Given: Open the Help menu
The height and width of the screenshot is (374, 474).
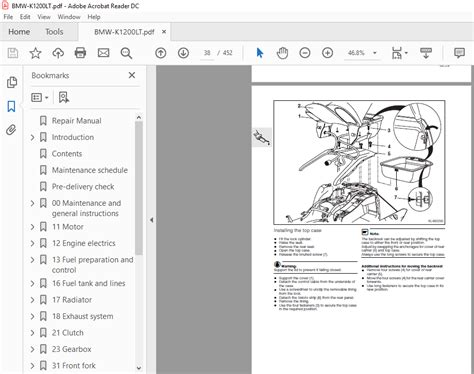Looking at the screenshot, I should pyautogui.click(x=94, y=17).
